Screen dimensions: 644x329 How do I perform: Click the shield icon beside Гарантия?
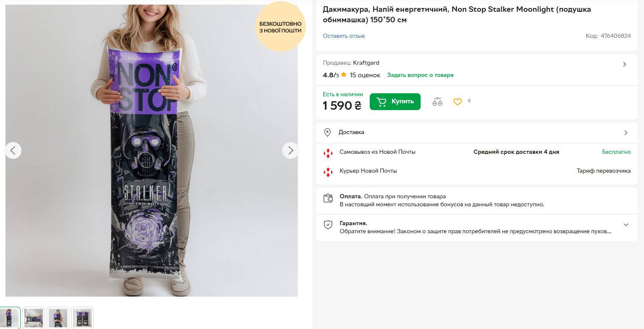pos(328,225)
